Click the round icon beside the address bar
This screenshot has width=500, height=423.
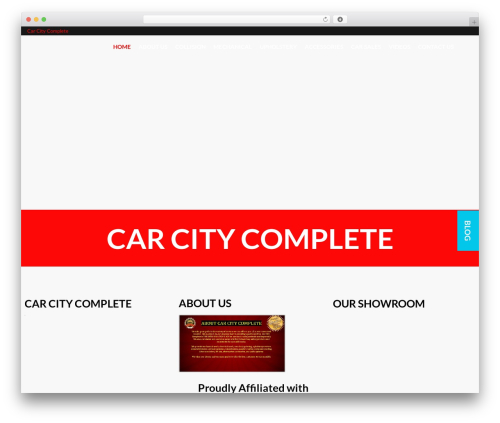(x=340, y=20)
